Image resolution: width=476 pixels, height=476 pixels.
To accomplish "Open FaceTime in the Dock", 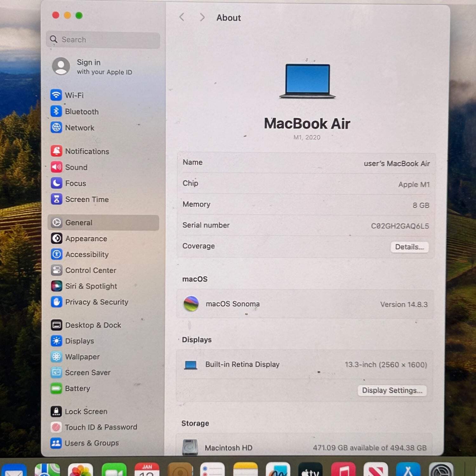I will (114, 470).
